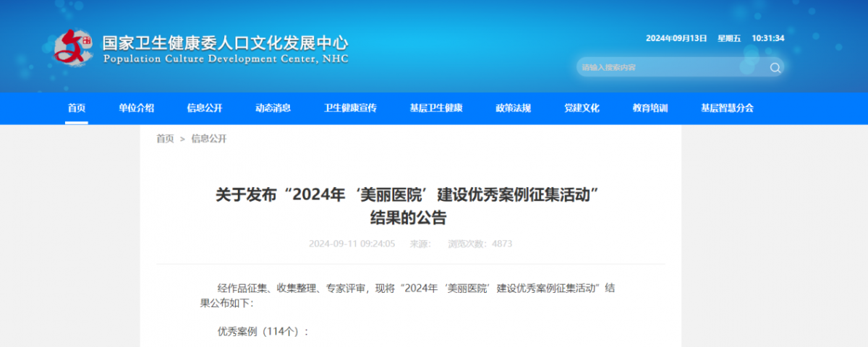Click the search magnifier icon
The width and height of the screenshot is (868, 347).
coord(775,68)
